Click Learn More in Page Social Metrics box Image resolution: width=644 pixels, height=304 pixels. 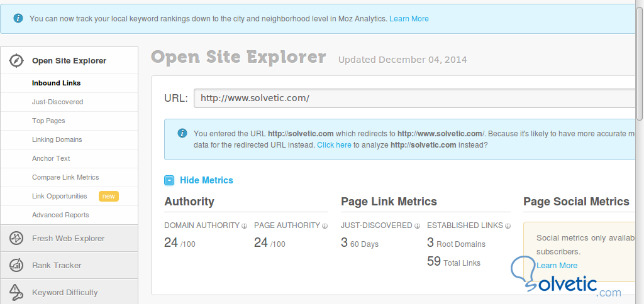click(557, 266)
